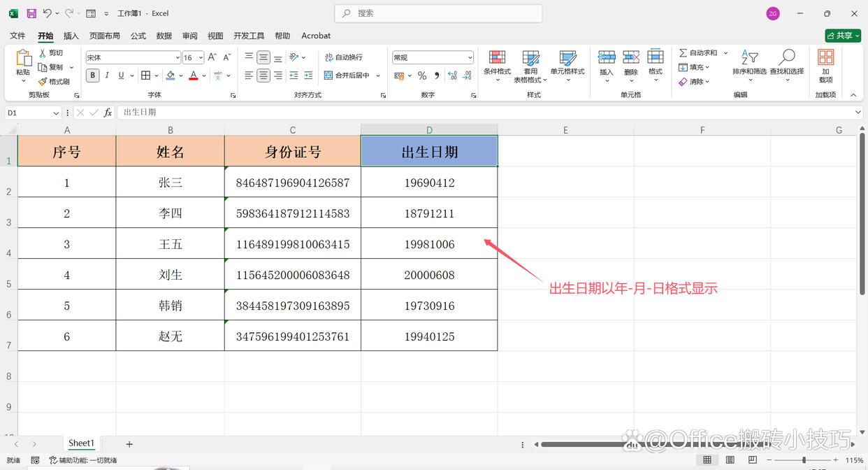Toggle Wrap Text (自动换行)

343,57
